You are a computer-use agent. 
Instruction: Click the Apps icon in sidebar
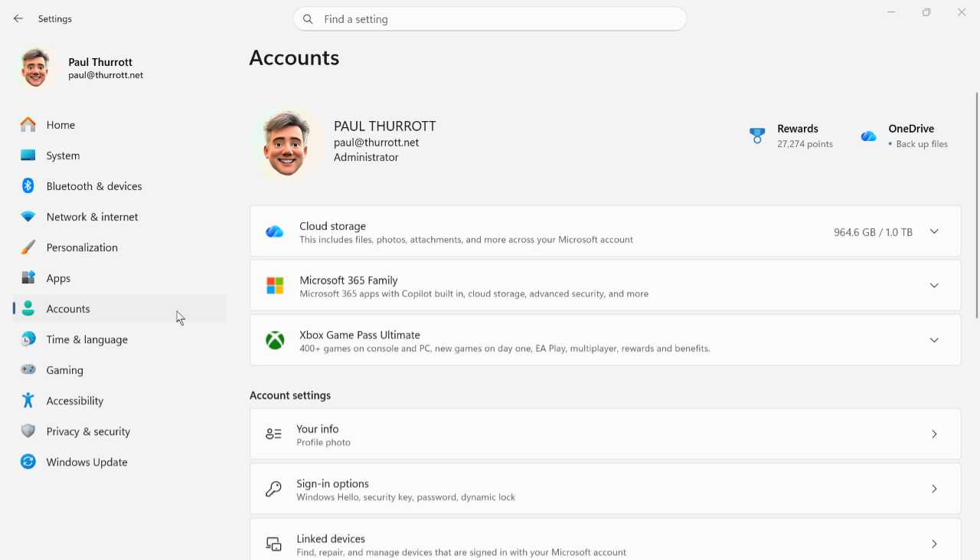point(28,277)
